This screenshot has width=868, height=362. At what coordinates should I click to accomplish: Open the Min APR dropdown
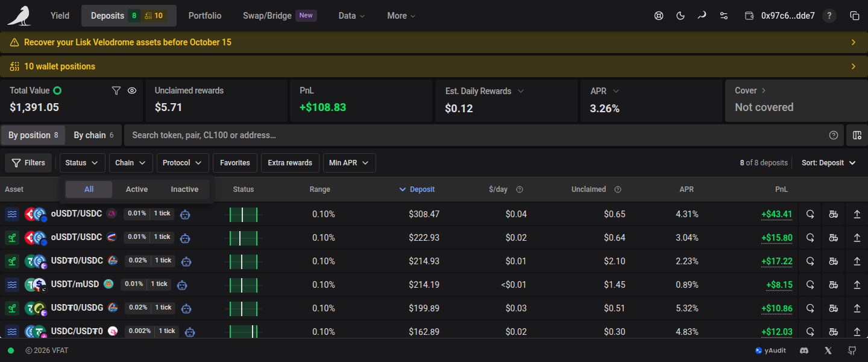350,163
